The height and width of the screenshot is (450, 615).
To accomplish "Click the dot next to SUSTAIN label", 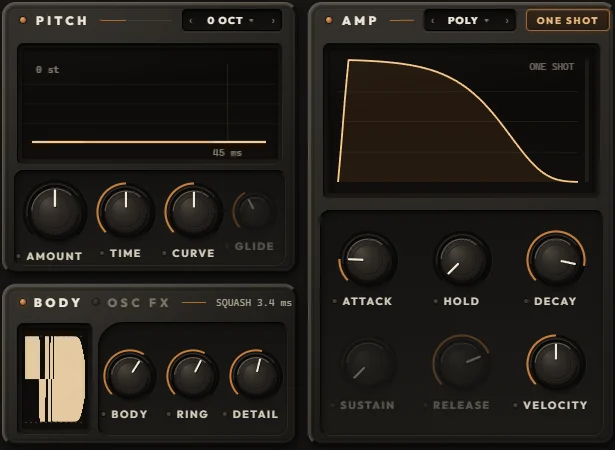I will 333,405.
